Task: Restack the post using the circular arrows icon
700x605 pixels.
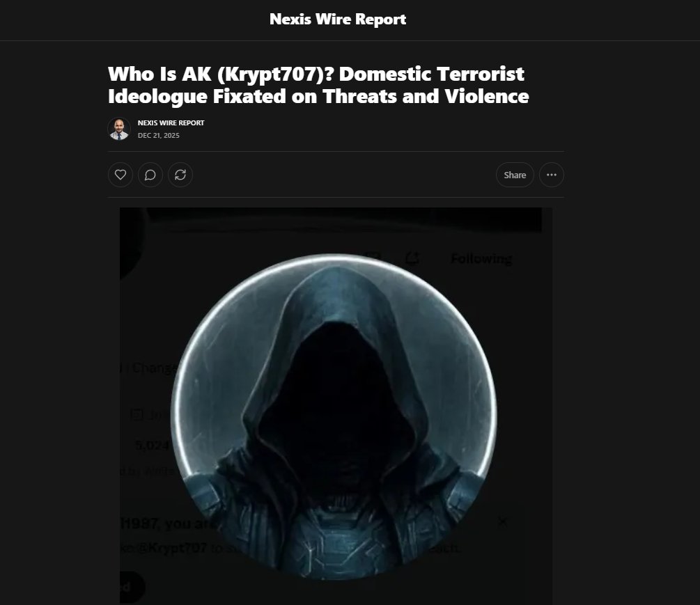Action: click(180, 175)
